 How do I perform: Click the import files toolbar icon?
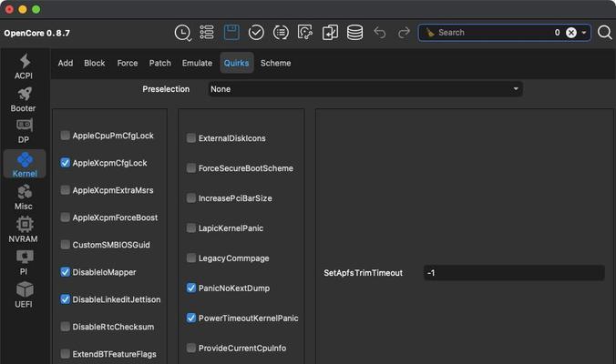point(330,33)
